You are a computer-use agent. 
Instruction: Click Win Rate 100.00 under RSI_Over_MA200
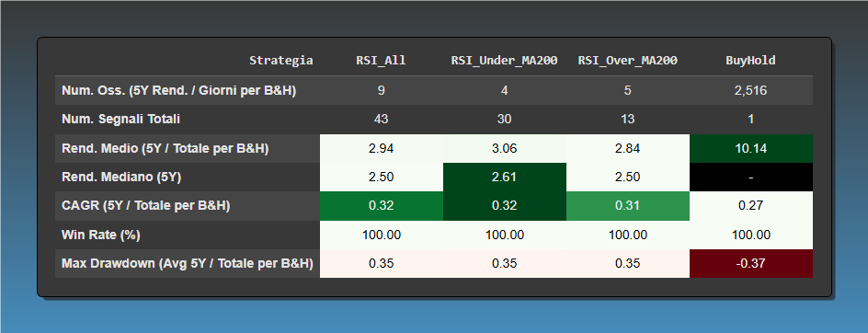(628, 235)
